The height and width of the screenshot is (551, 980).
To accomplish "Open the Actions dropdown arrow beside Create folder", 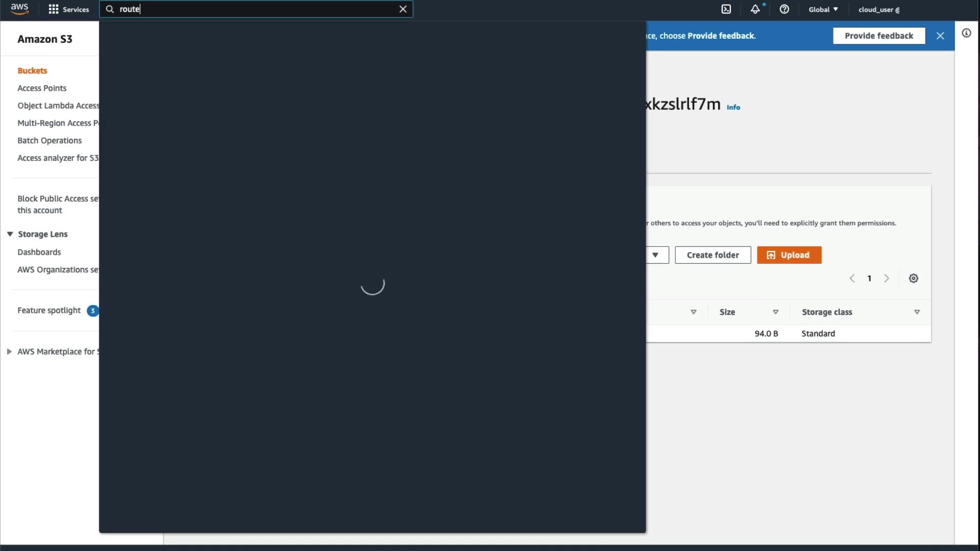I will 655,255.
